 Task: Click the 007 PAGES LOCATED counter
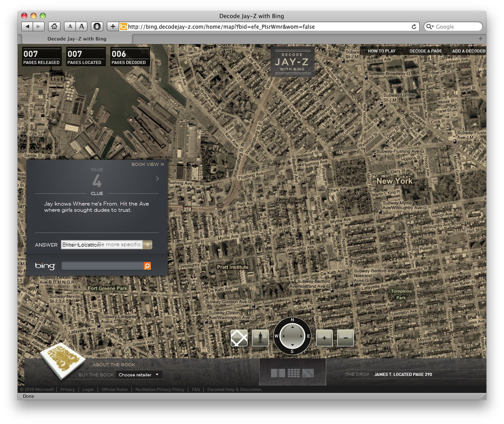(x=86, y=57)
